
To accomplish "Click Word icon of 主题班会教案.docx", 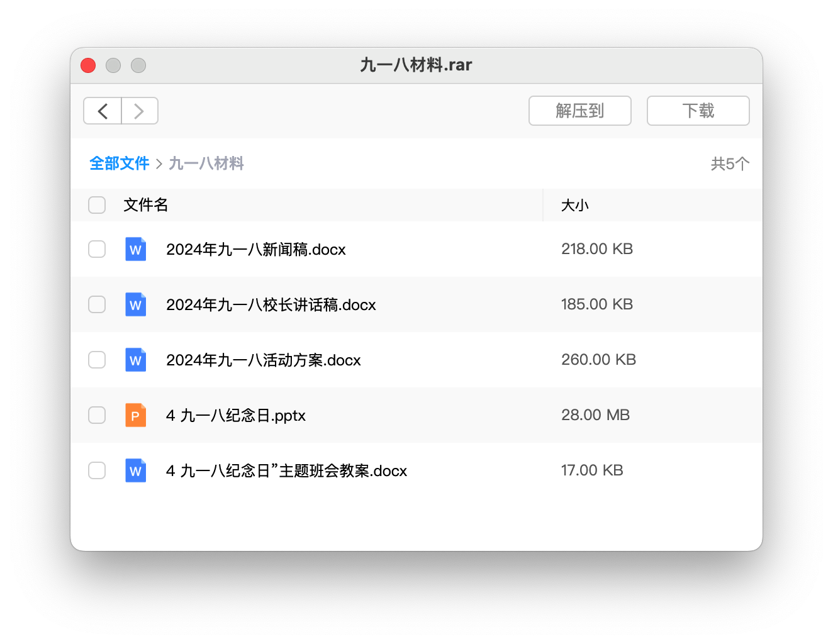I will click(x=136, y=470).
